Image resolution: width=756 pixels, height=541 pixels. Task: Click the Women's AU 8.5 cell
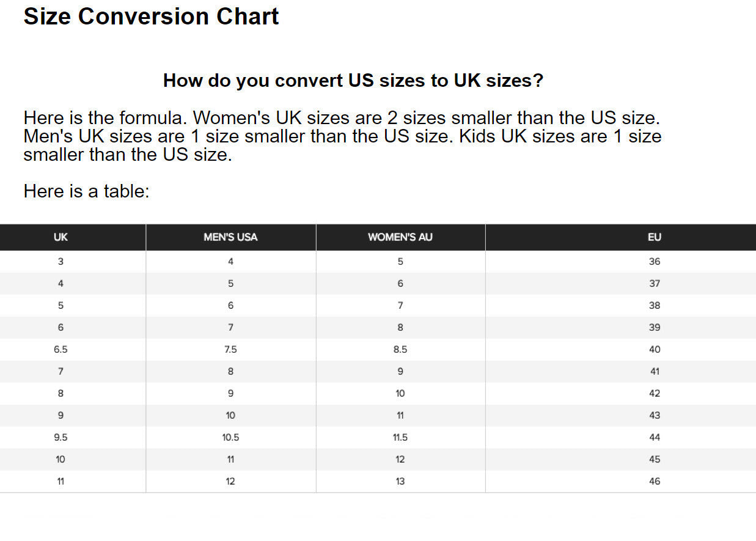tap(400, 350)
